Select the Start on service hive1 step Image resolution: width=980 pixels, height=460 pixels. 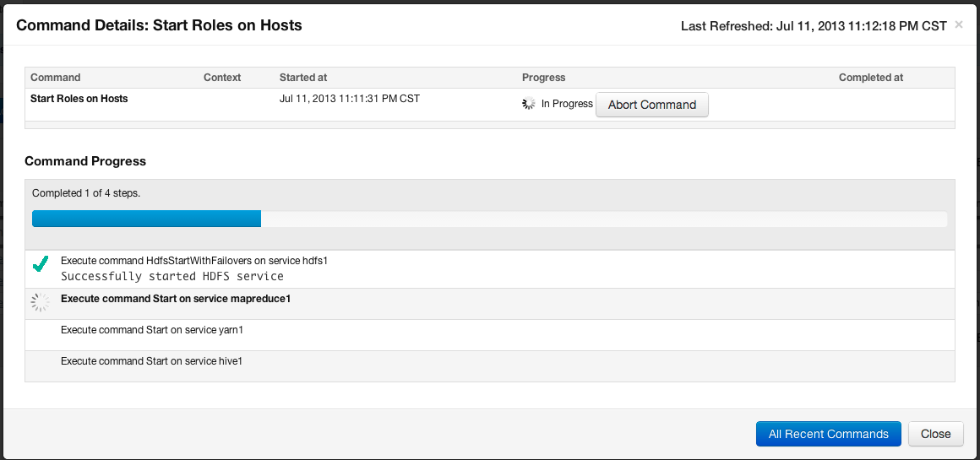pyautogui.click(x=489, y=365)
